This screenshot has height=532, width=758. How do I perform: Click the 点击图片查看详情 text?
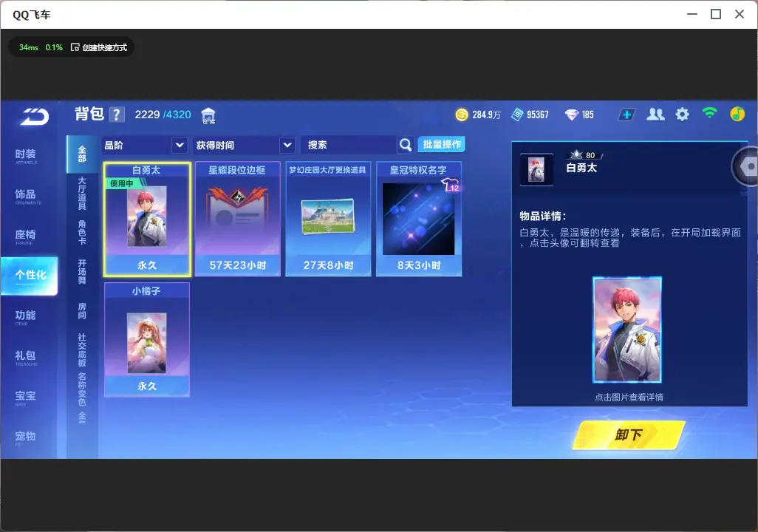629,397
